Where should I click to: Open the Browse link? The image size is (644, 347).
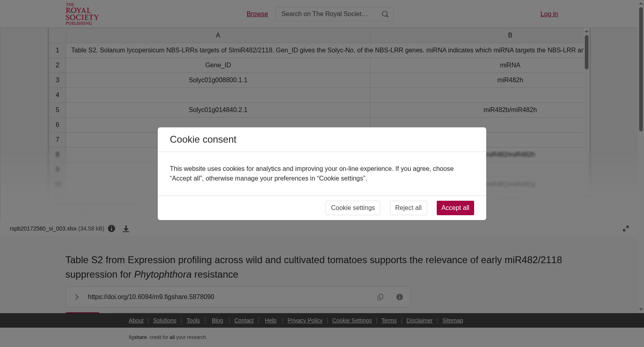point(257,14)
